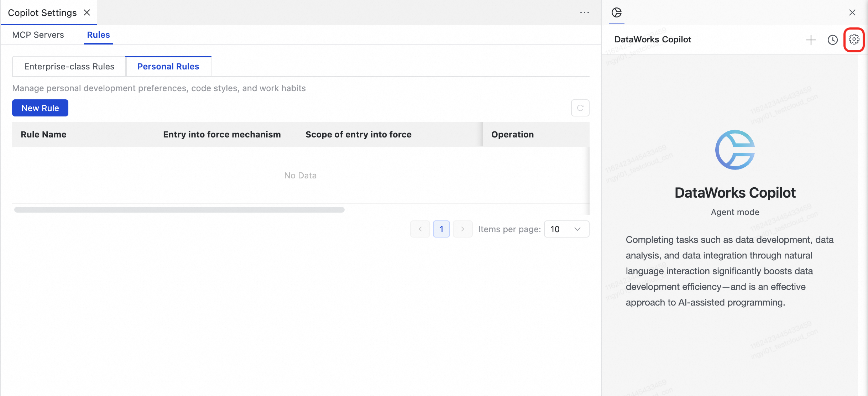The height and width of the screenshot is (396, 868).
Task: Click the Copilot settings gear icon
Action: [854, 40]
